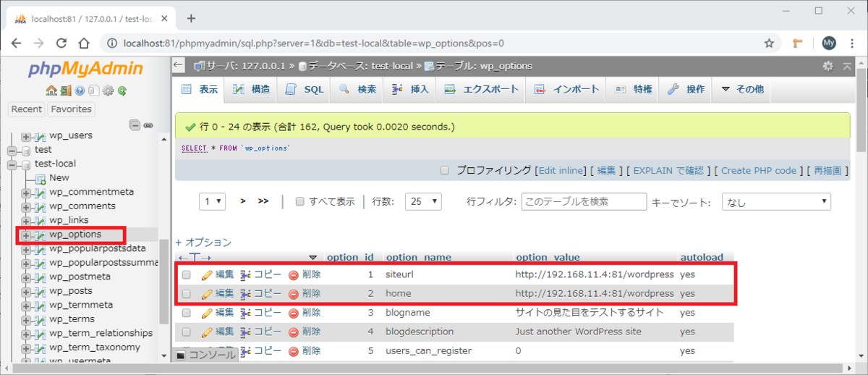
Task: Go to Chrome home page icon
Action: [x=84, y=43]
